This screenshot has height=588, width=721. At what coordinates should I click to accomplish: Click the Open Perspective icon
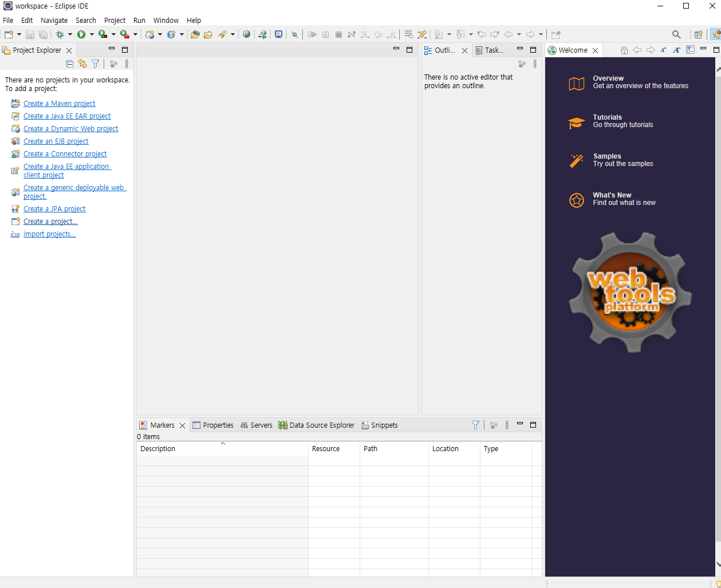(698, 34)
